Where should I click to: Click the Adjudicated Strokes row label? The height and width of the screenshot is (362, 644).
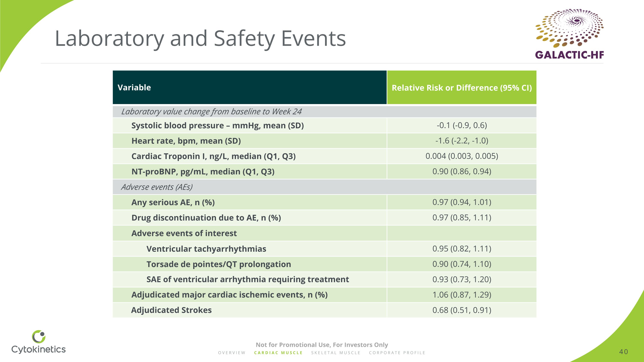pos(172,310)
